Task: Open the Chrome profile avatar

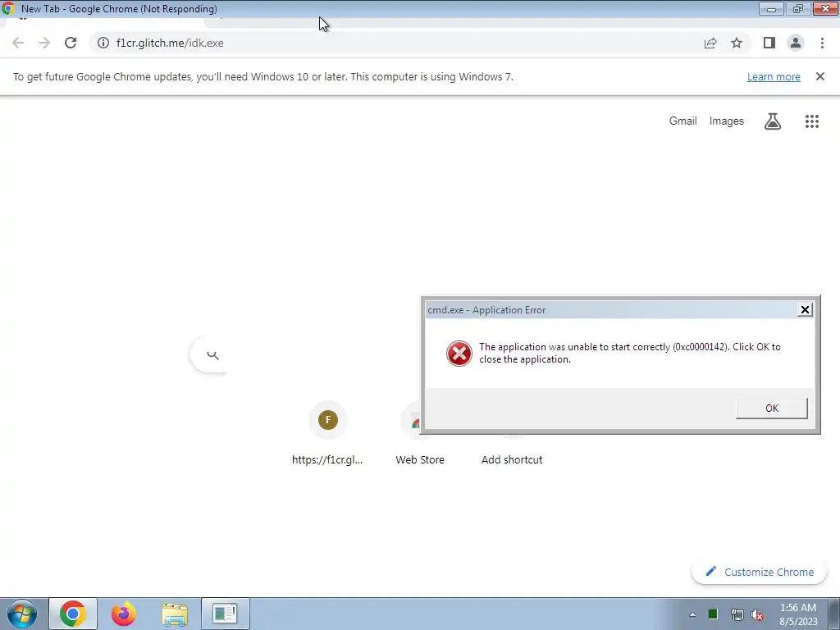Action: click(x=796, y=43)
